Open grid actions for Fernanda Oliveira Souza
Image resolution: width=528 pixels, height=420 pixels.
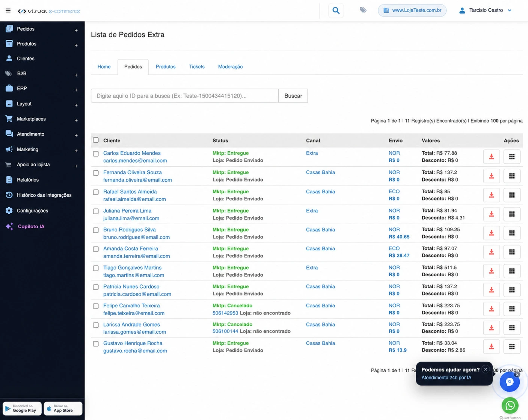point(512,176)
